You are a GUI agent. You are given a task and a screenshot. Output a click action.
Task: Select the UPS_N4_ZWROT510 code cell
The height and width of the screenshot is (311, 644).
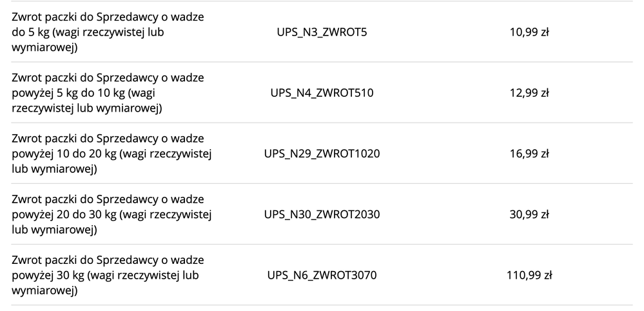pyautogui.click(x=322, y=93)
